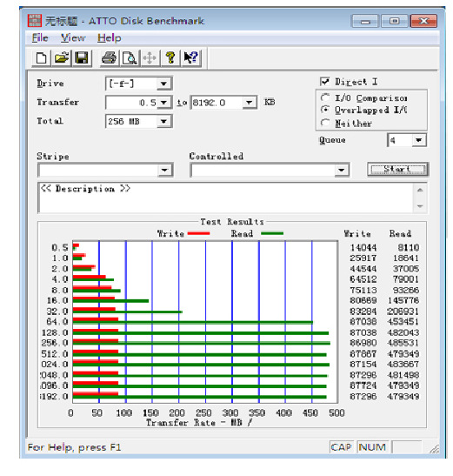The image size is (453, 476).
Task: Click the description box scrollbar down arrow
Action: 420,206
